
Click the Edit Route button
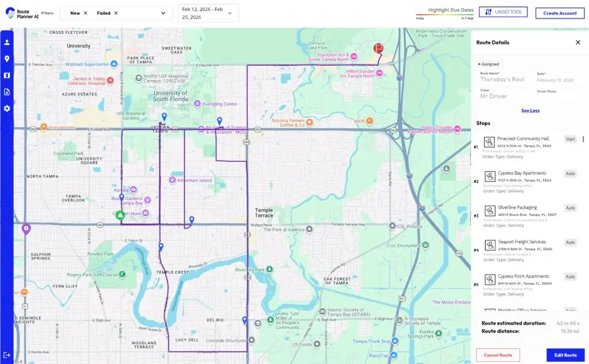(565, 355)
